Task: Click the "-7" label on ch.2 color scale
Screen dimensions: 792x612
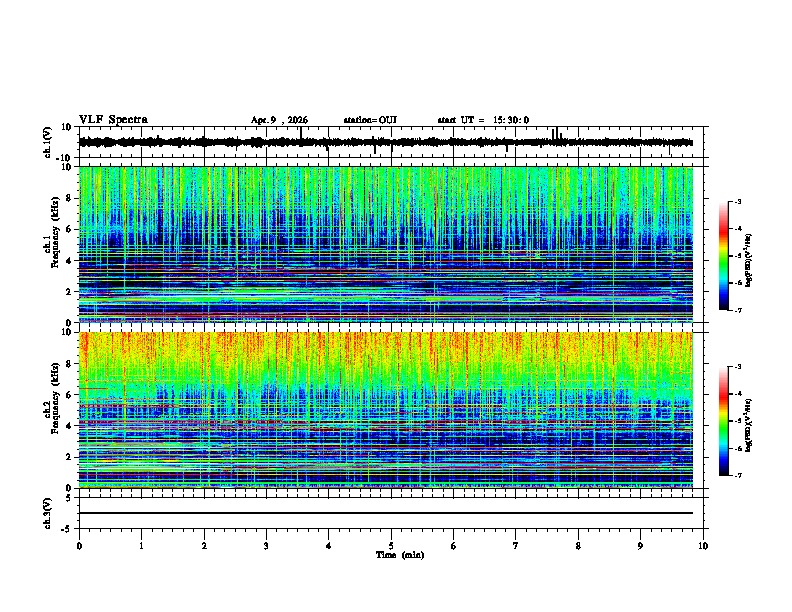Action: click(737, 475)
